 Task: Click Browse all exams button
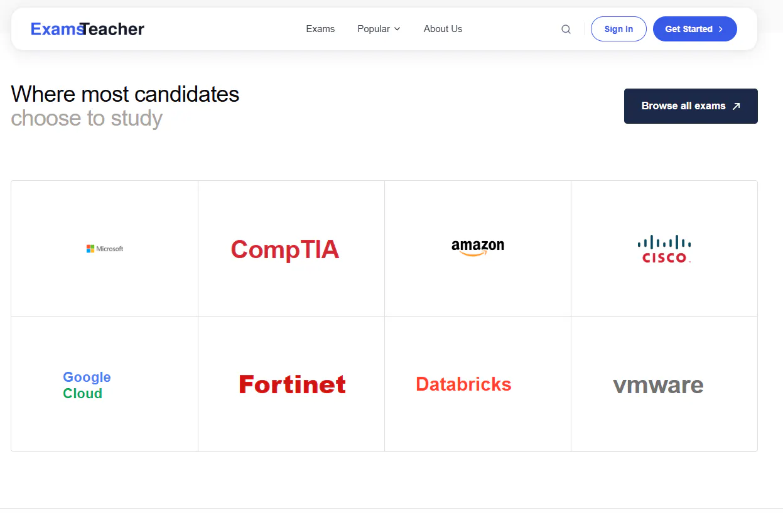click(x=691, y=106)
